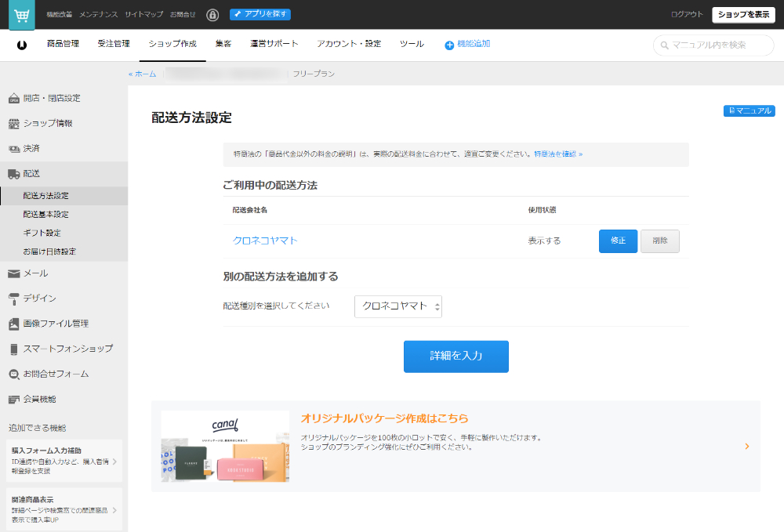The height and width of the screenshot is (532, 784).
Task: Click the クロネコヤマト carrier link
Action: [265, 241]
